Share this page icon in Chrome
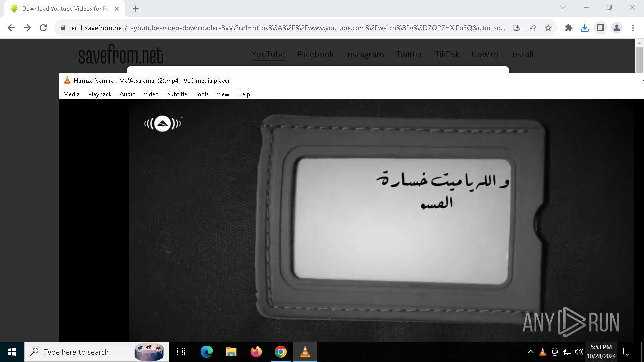Image resolution: width=644 pixels, height=362 pixels. coord(532,28)
